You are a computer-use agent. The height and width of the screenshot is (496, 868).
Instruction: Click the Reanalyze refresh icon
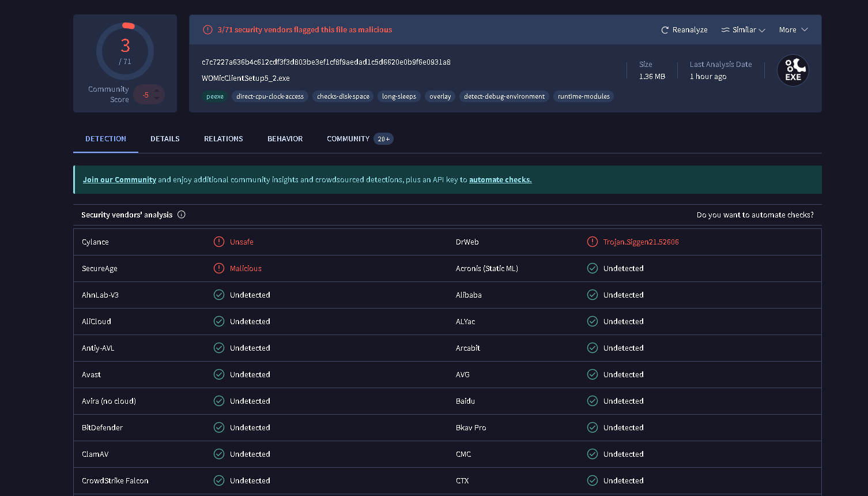pyautogui.click(x=665, y=30)
